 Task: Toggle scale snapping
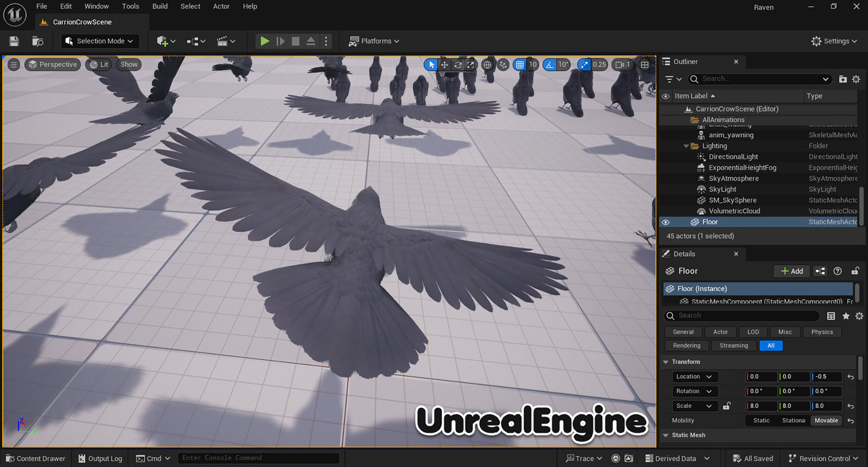click(x=584, y=65)
